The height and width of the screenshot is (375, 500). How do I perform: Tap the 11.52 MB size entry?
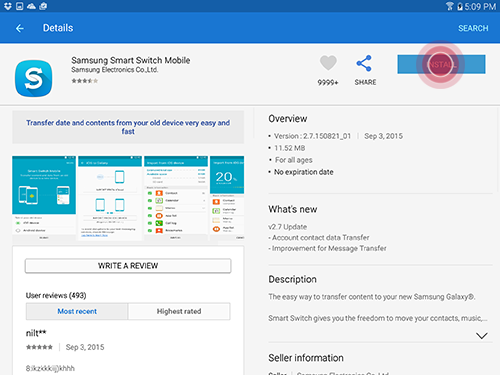tap(289, 148)
